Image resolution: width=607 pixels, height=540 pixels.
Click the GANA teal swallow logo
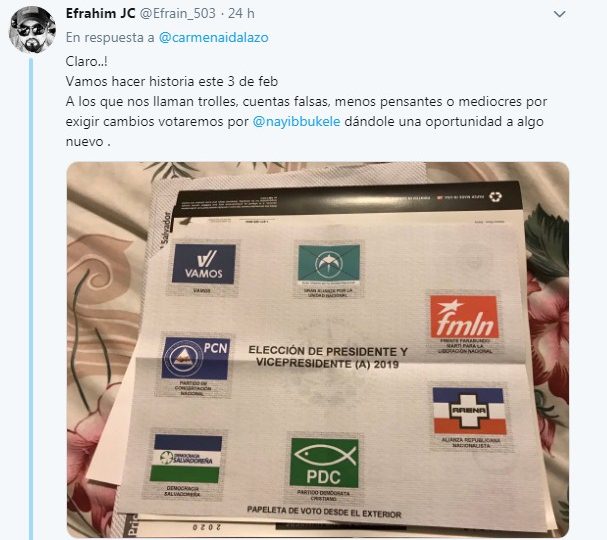[329, 264]
